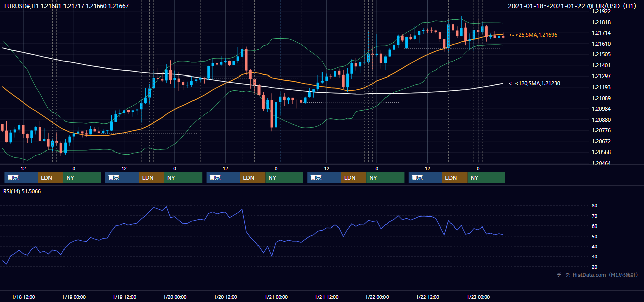Open the HistData.com data source credit
The image size is (644, 302).
(598, 275)
